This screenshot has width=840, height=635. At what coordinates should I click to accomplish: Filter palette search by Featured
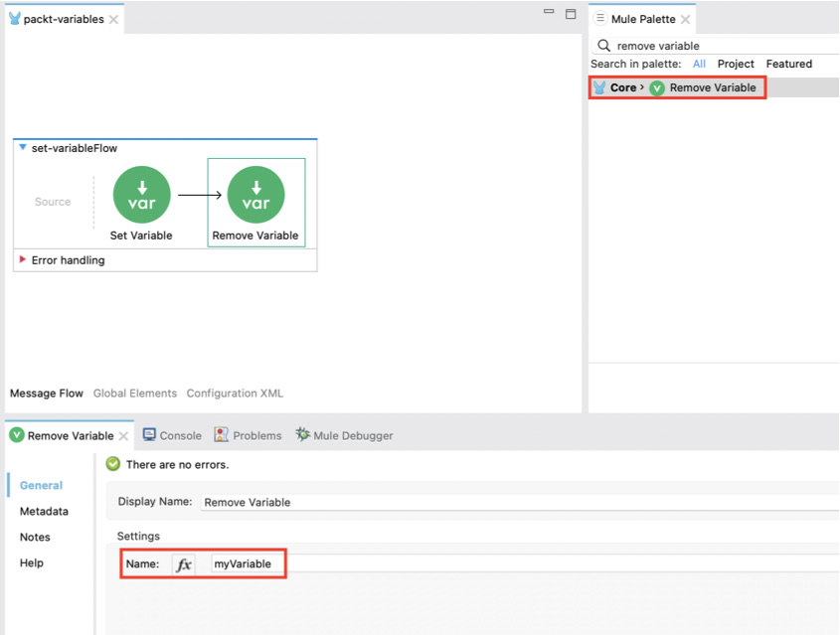tap(789, 64)
